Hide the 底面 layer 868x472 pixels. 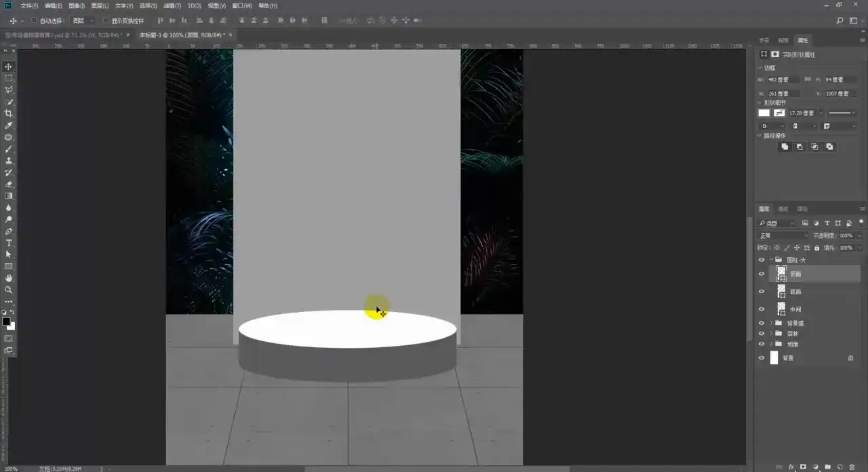(x=762, y=292)
